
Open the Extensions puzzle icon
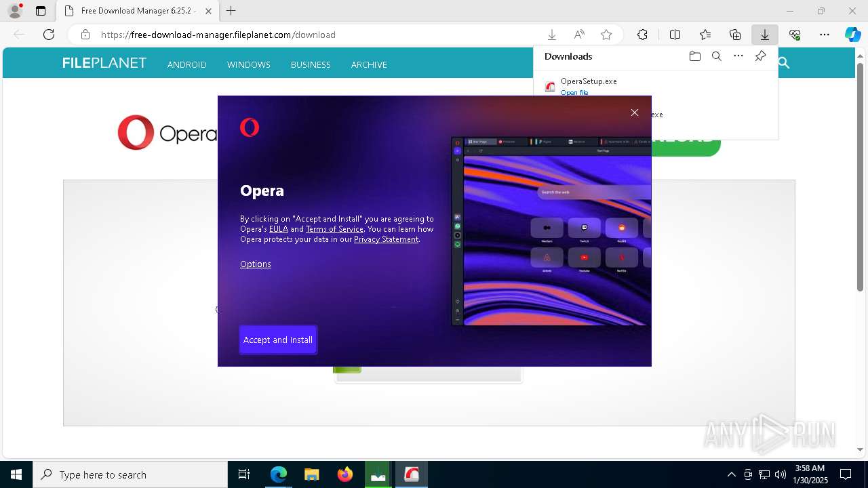tap(642, 35)
